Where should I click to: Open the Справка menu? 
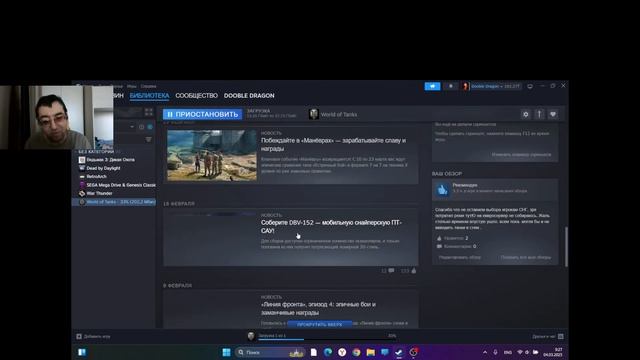148,86
